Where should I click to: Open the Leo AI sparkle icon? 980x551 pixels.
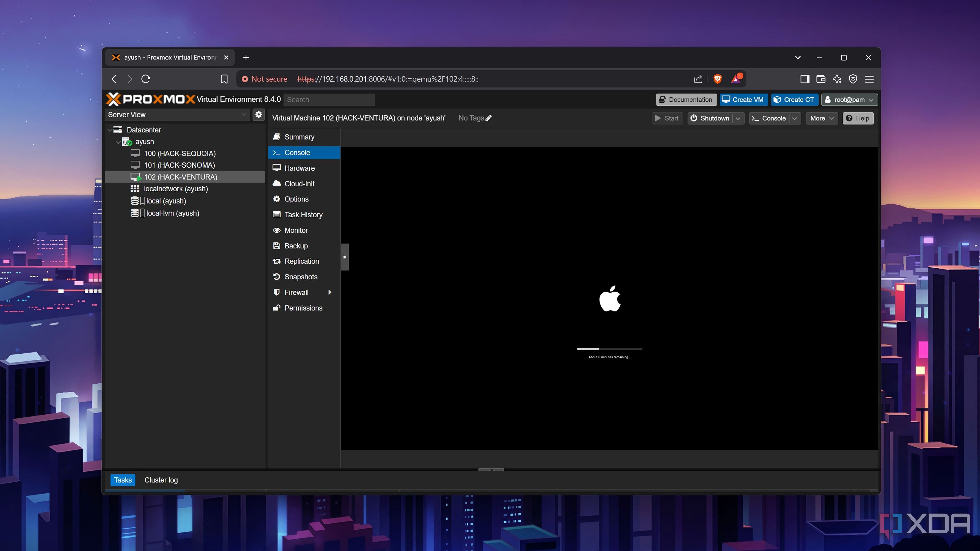point(837,79)
